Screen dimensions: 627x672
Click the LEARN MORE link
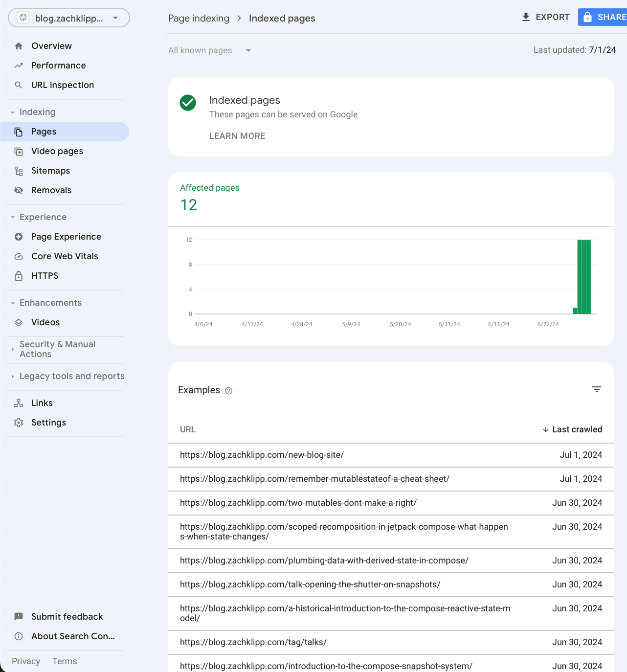[237, 136]
